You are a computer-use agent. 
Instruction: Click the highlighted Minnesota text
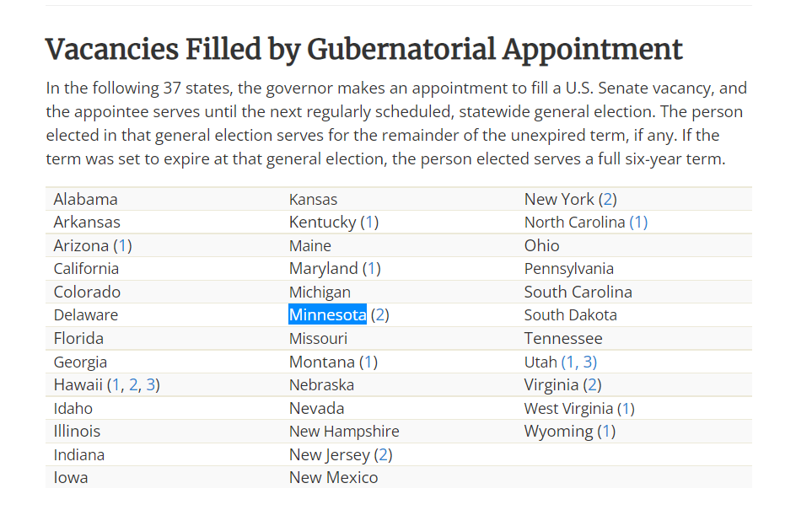tap(327, 315)
